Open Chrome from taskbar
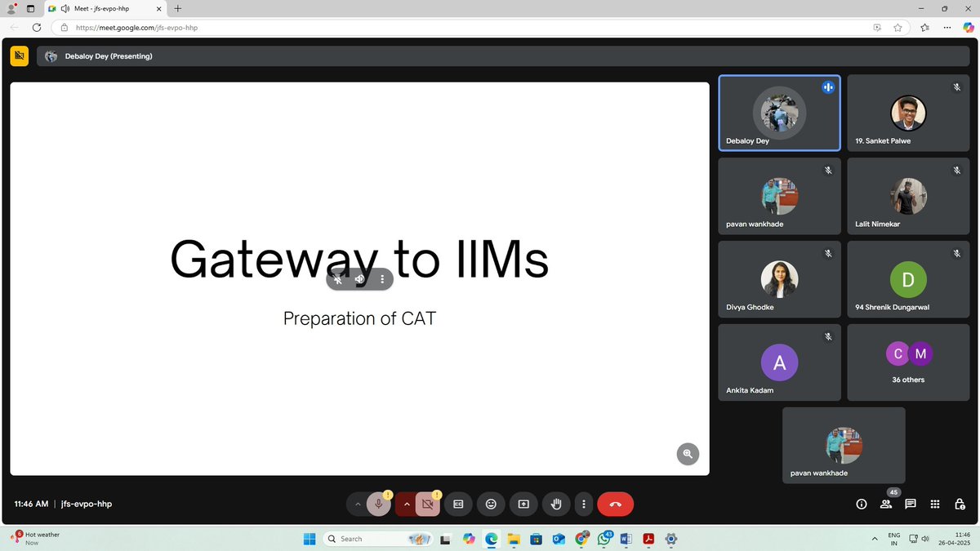This screenshot has height=551, width=980. (581, 539)
